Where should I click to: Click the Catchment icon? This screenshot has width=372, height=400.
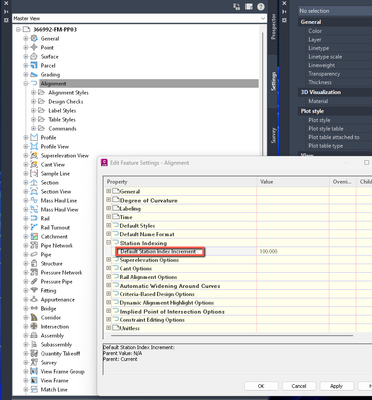pos(34,236)
